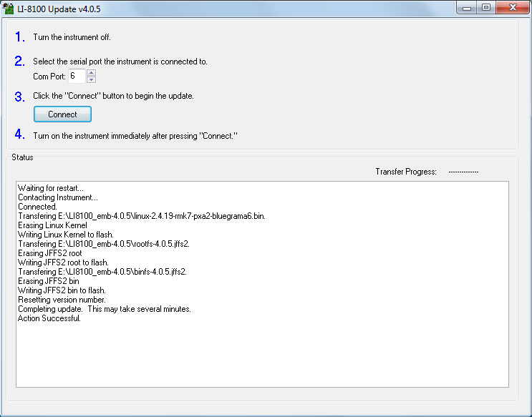Click the 'Com Port:' label

coord(49,77)
